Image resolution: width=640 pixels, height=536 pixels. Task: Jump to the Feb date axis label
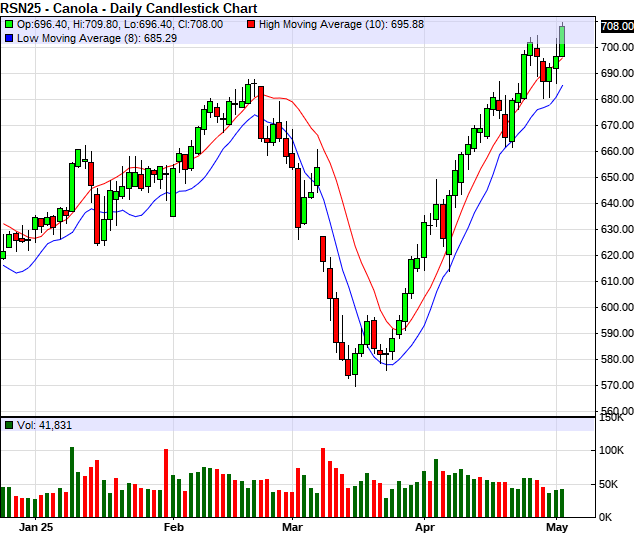pos(174,526)
